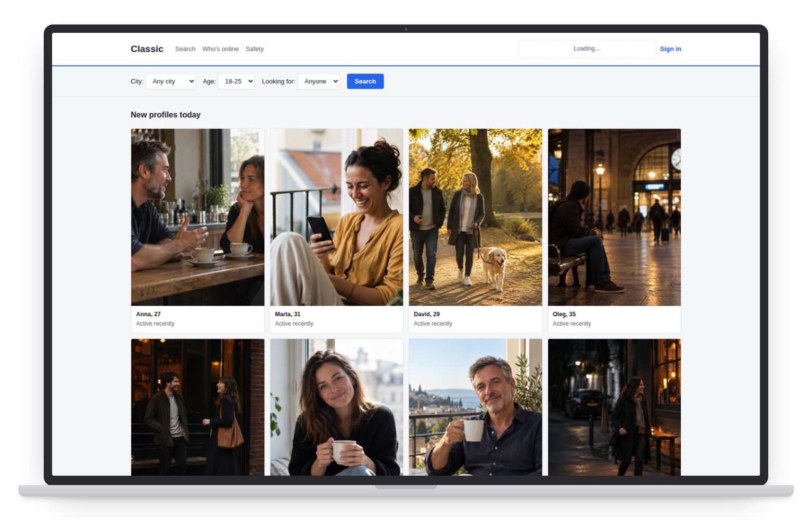Open the Safety nav link
This screenshot has width=812, height=521.
tap(255, 49)
